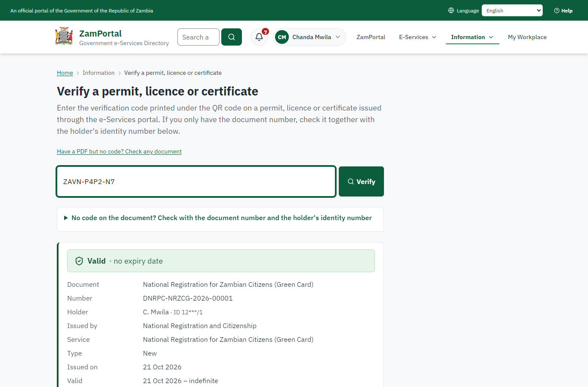Follow the Home breadcrumb link
Screen dimensions: 588x387
(65, 73)
